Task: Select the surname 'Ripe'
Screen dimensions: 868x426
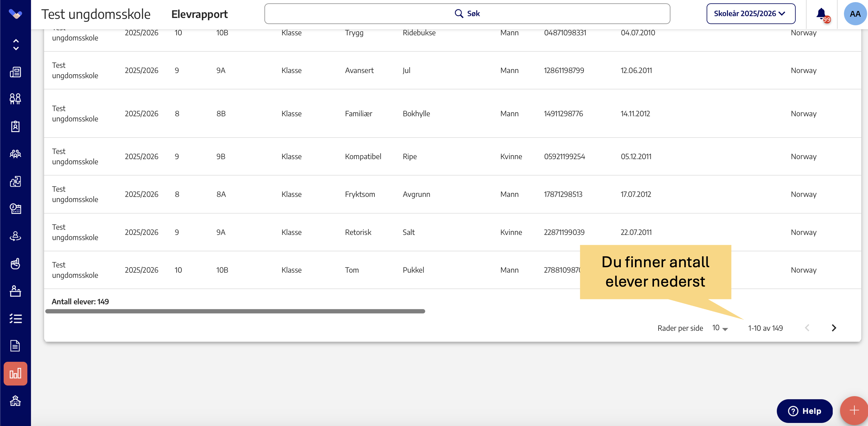Action: (410, 157)
